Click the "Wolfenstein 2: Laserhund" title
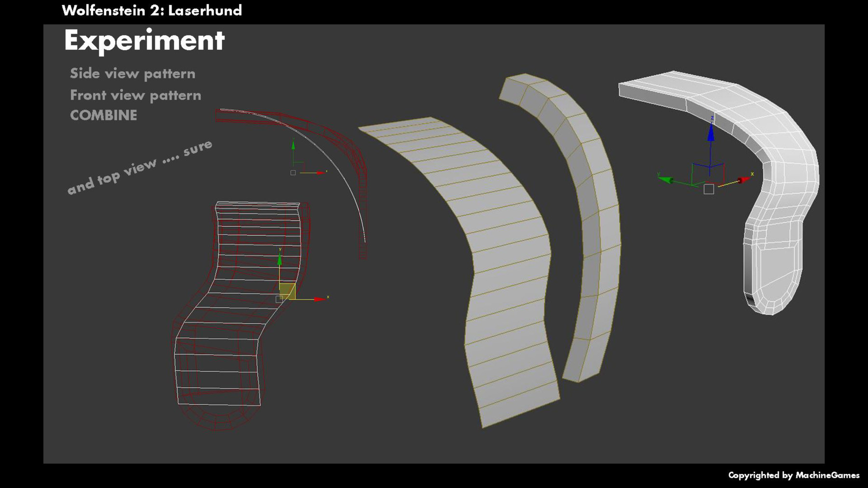 click(152, 10)
